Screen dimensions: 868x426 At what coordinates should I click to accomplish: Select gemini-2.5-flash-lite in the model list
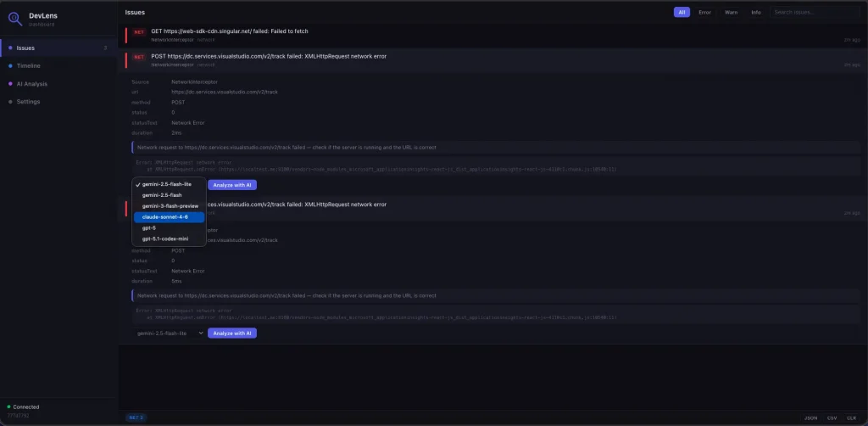(x=169, y=184)
